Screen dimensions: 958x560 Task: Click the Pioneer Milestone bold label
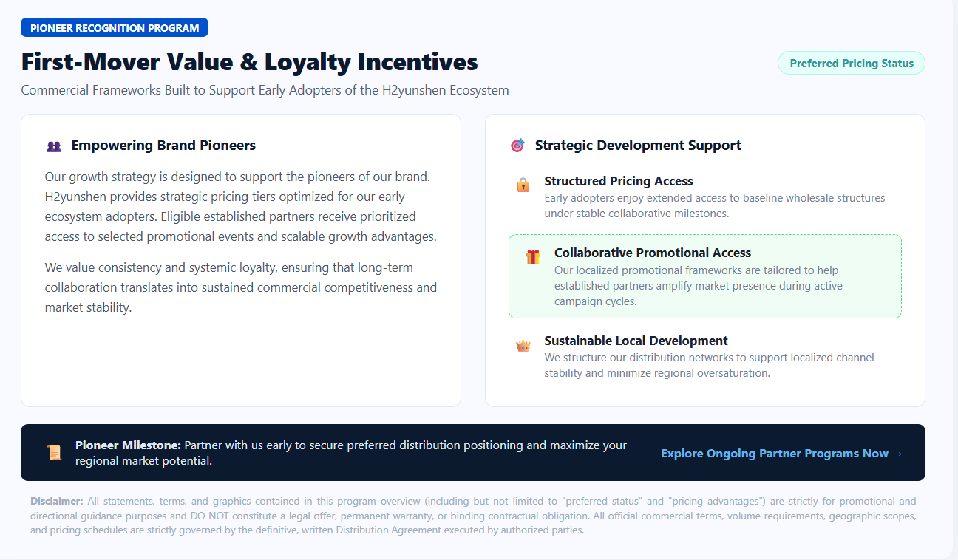tap(128, 445)
